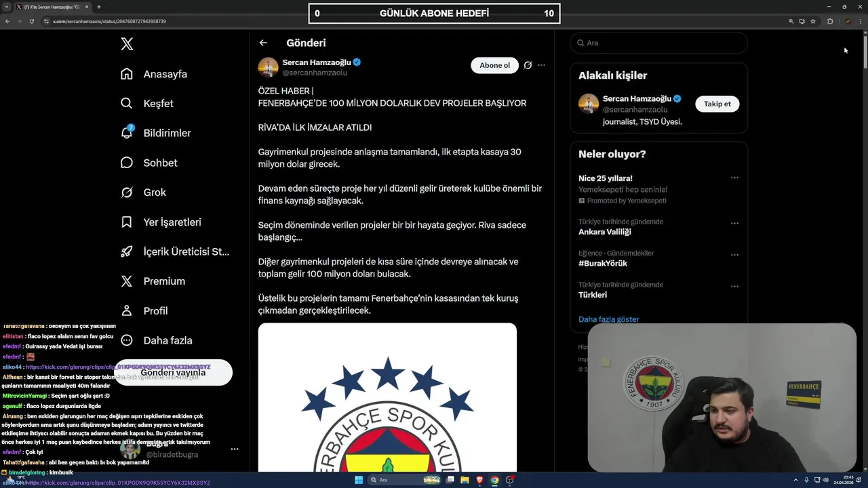Open the Windows Start menu
Image resolution: width=868 pixels, height=488 pixels.
(359, 480)
